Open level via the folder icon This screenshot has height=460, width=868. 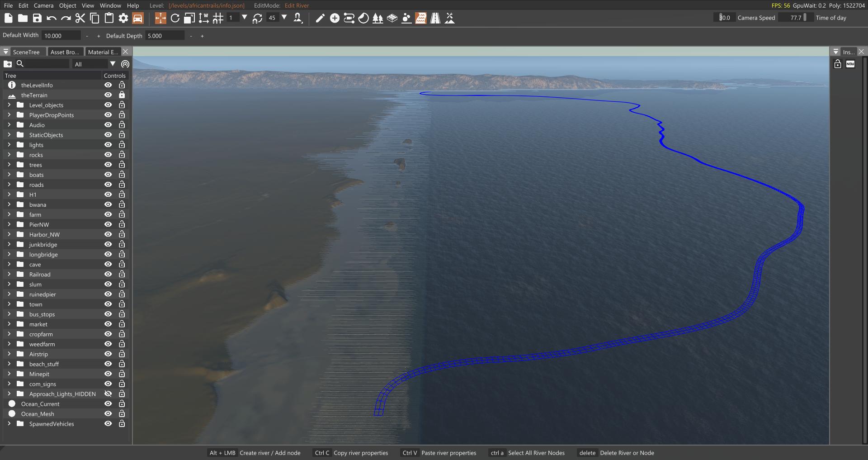(x=23, y=18)
